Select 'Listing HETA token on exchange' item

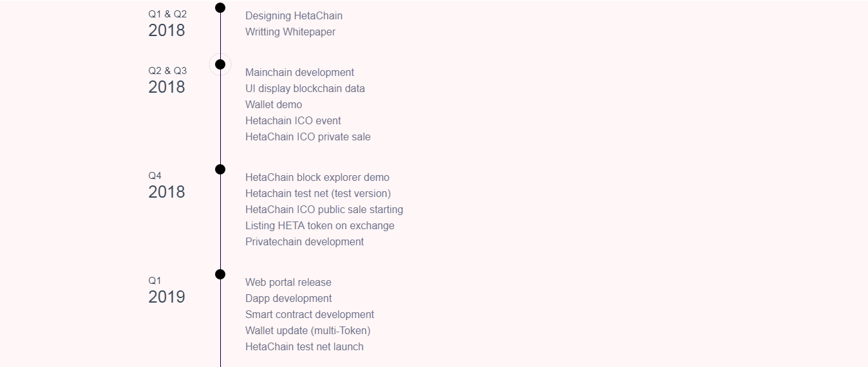[320, 225]
